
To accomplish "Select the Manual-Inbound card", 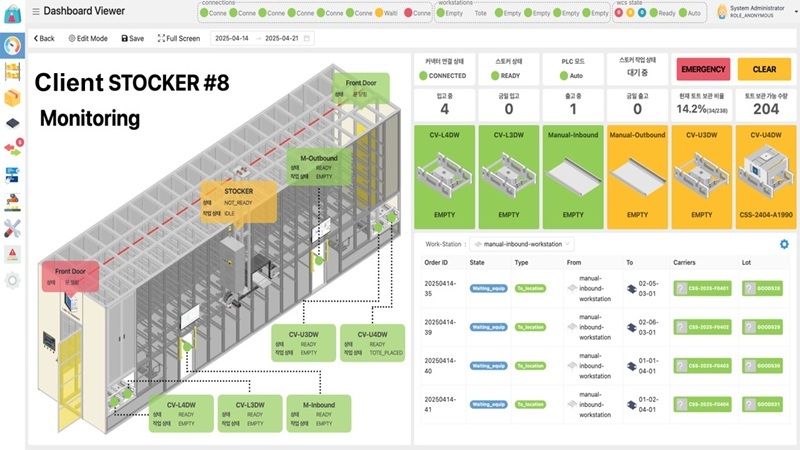I will [573, 177].
